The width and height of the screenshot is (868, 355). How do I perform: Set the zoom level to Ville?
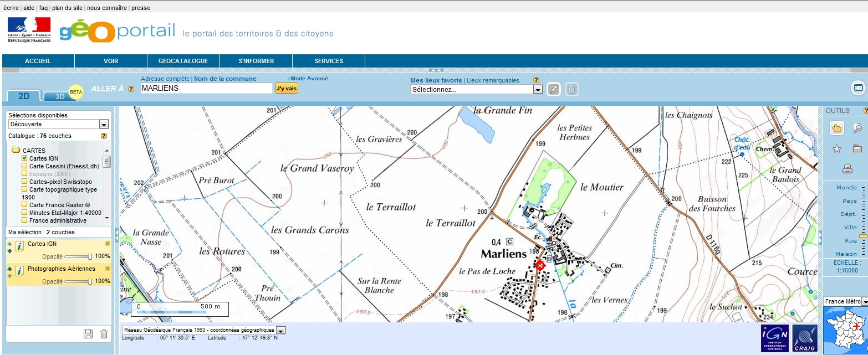850,227
